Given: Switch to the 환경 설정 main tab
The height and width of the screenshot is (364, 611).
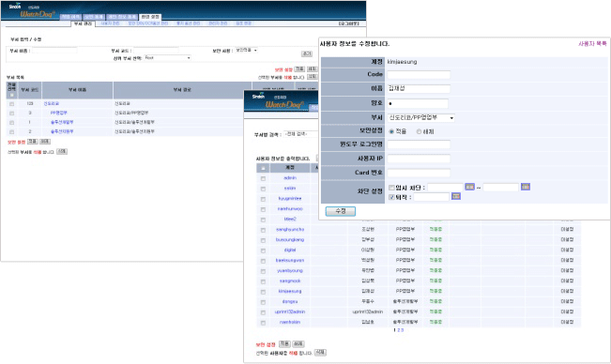Looking at the screenshot, I should [x=150, y=17].
